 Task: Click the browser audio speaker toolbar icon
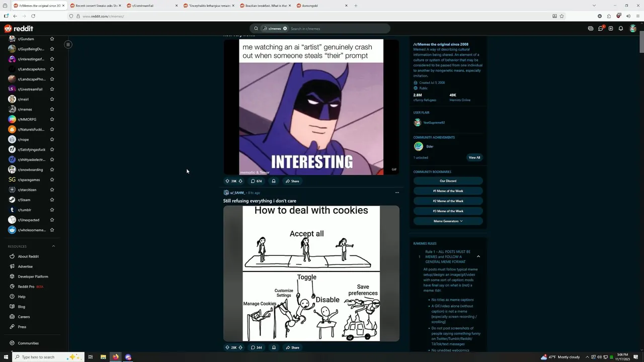coord(628,16)
